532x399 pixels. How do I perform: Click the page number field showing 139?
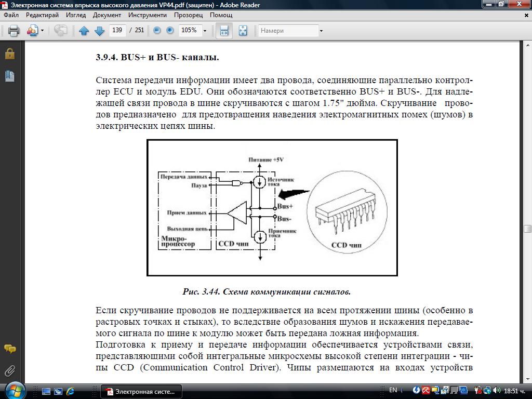pos(117,30)
